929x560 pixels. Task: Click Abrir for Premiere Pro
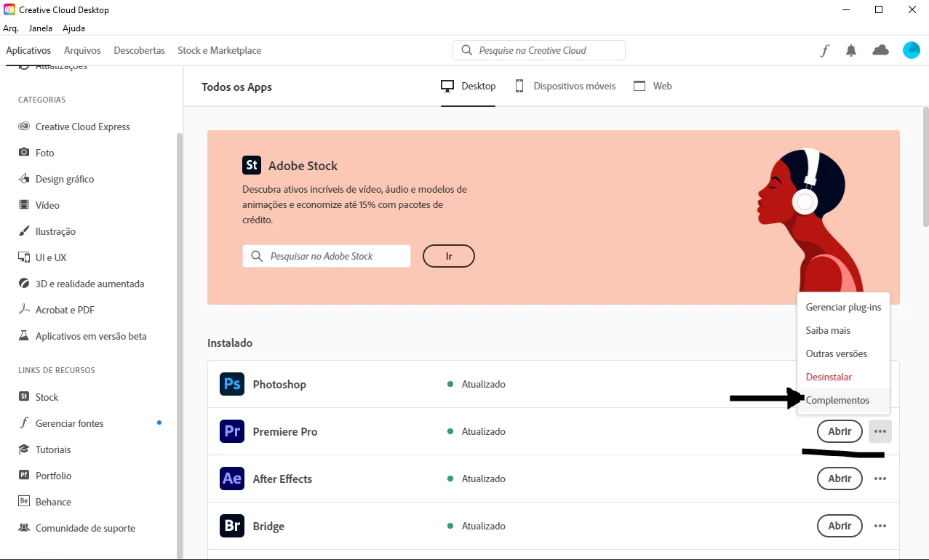(x=840, y=431)
